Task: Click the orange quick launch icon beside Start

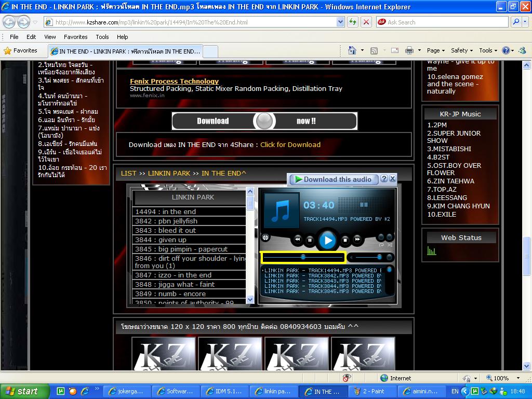Action: tap(73, 391)
